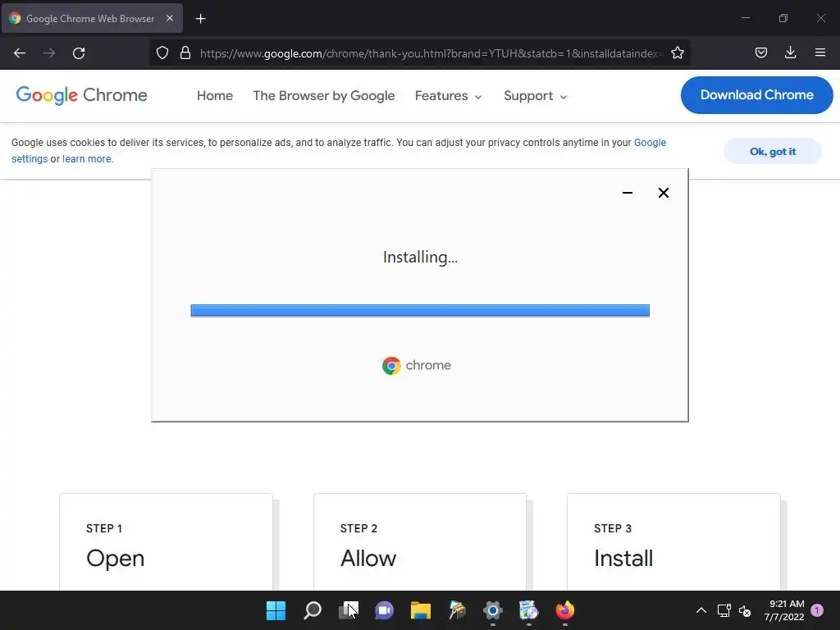Open Firefox application menu

tap(819, 52)
